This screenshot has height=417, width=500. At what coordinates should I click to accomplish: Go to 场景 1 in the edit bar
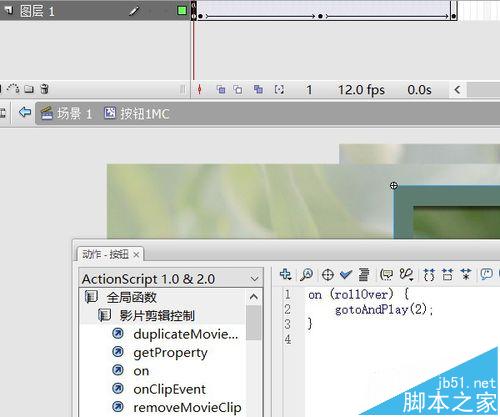pos(66,114)
